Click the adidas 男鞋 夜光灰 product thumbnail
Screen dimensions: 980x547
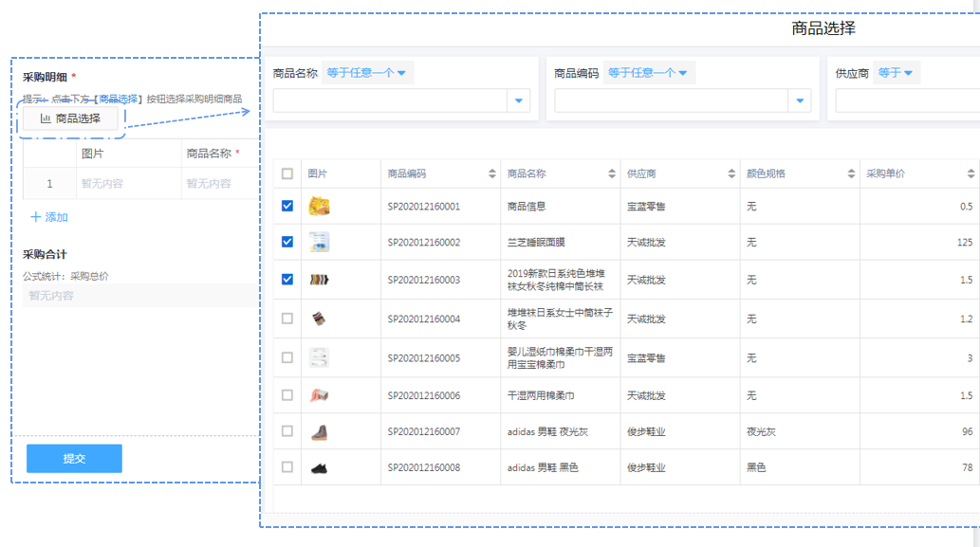[319, 432]
